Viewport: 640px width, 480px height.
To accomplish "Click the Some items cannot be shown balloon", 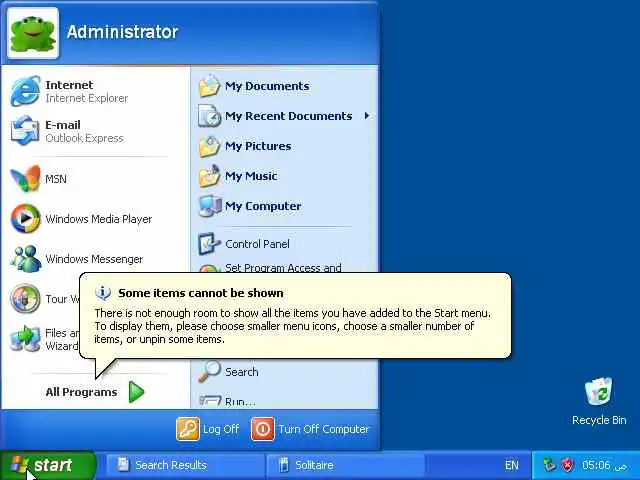I will (x=295, y=316).
